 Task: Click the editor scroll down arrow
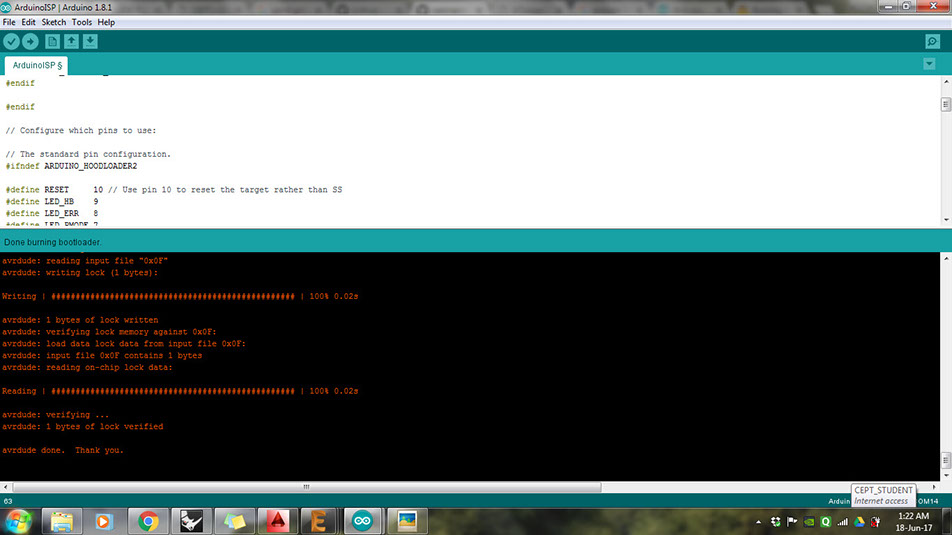click(946, 220)
